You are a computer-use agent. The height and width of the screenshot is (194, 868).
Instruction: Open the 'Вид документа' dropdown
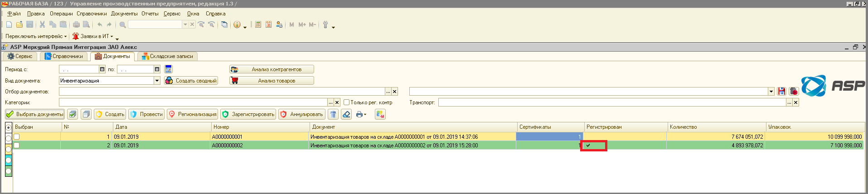[157, 80]
